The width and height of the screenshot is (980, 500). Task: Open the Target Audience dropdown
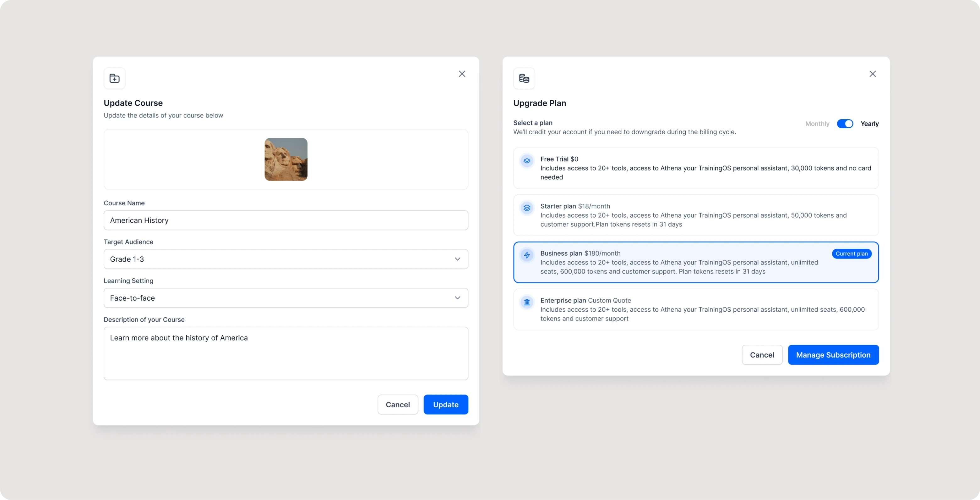click(x=285, y=259)
